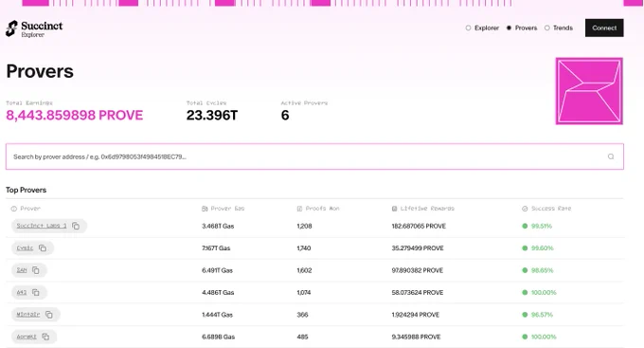Click the 1,208 proofs won cell

tap(304, 226)
